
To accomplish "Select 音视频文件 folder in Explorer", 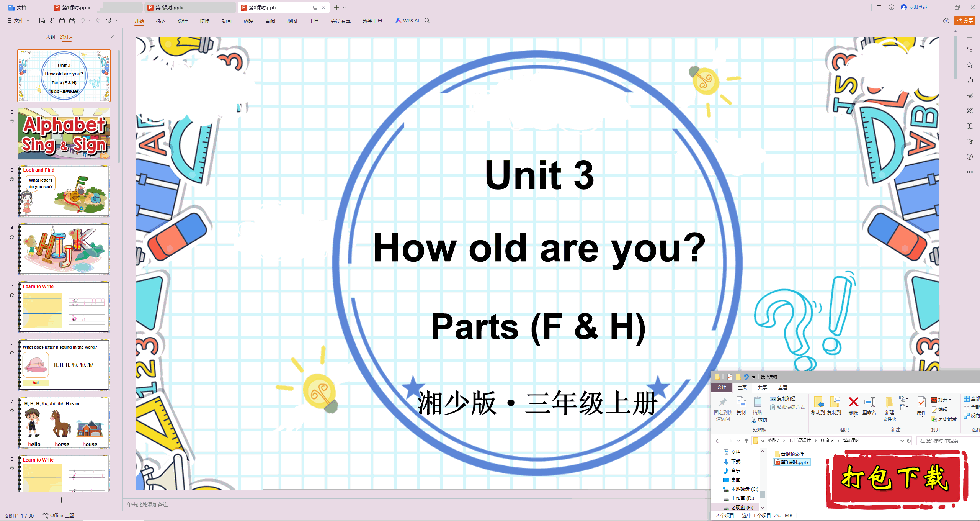I will pyautogui.click(x=789, y=454).
